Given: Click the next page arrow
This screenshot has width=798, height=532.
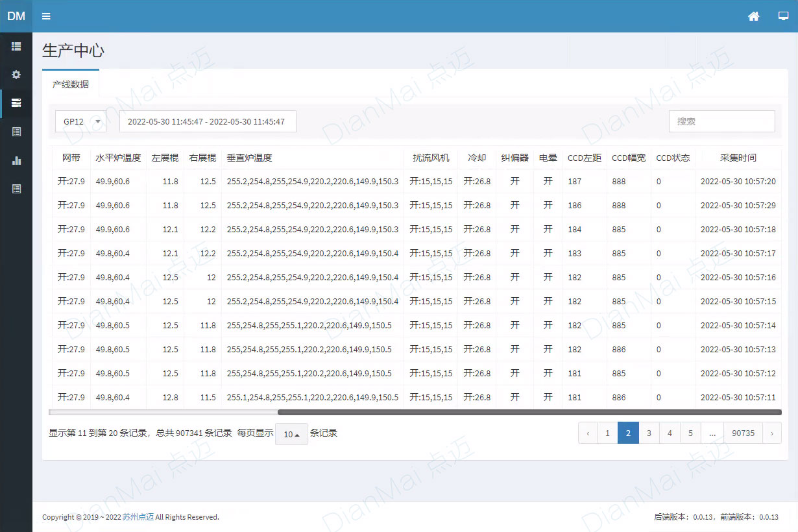Looking at the screenshot, I should point(771,433).
